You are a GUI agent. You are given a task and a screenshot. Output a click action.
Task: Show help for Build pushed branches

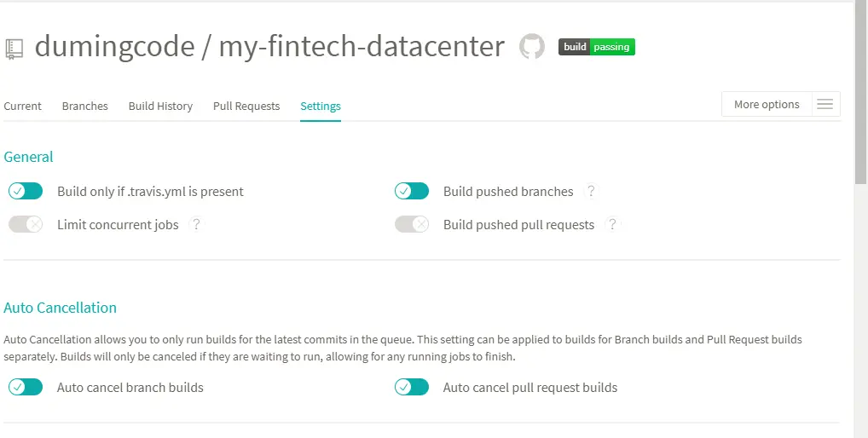(591, 192)
